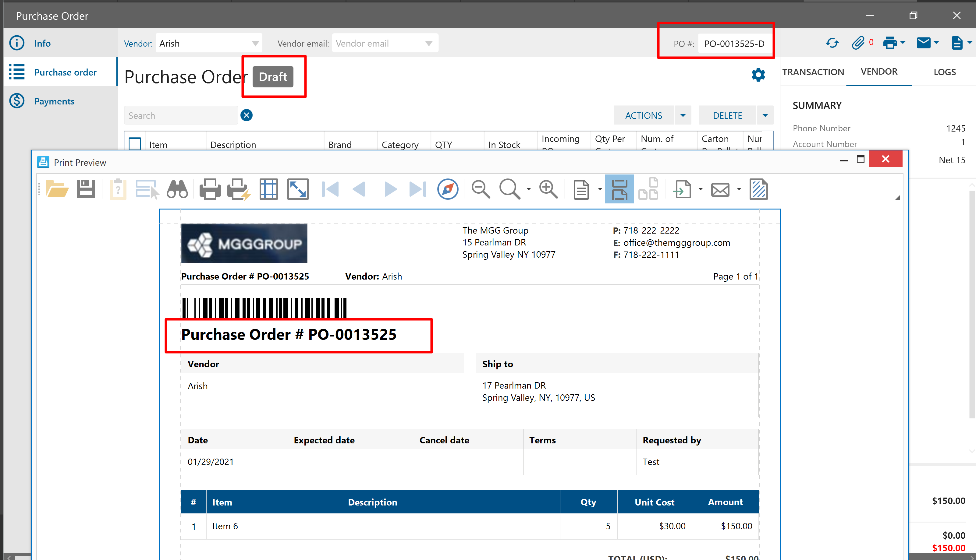976x560 pixels.
Task: Click the DELETE button
Action: click(x=727, y=115)
